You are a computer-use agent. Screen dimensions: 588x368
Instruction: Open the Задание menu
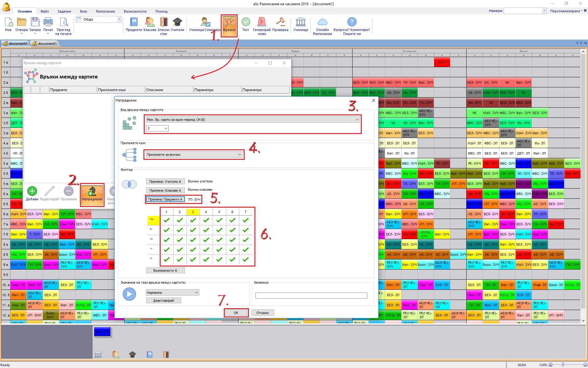64,11
